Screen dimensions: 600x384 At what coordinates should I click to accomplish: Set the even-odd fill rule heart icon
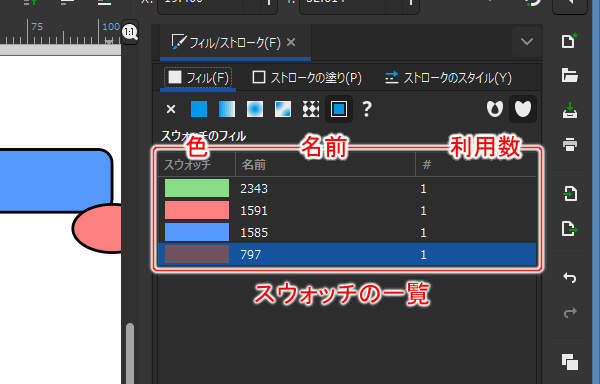495,109
